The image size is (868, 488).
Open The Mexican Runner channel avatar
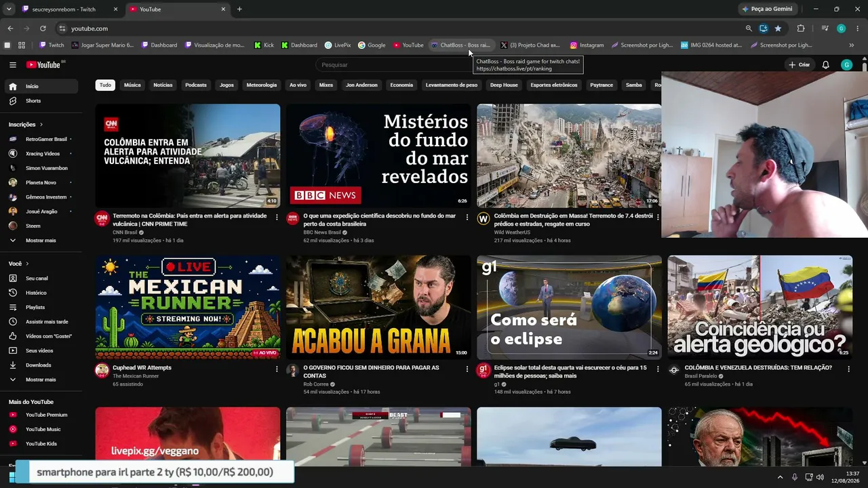[102, 370]
